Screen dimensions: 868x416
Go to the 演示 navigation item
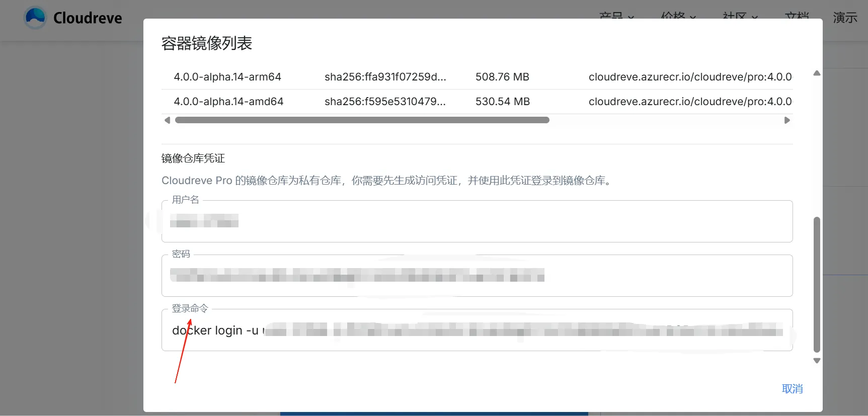pyautogui.click(x=845, y=18)
